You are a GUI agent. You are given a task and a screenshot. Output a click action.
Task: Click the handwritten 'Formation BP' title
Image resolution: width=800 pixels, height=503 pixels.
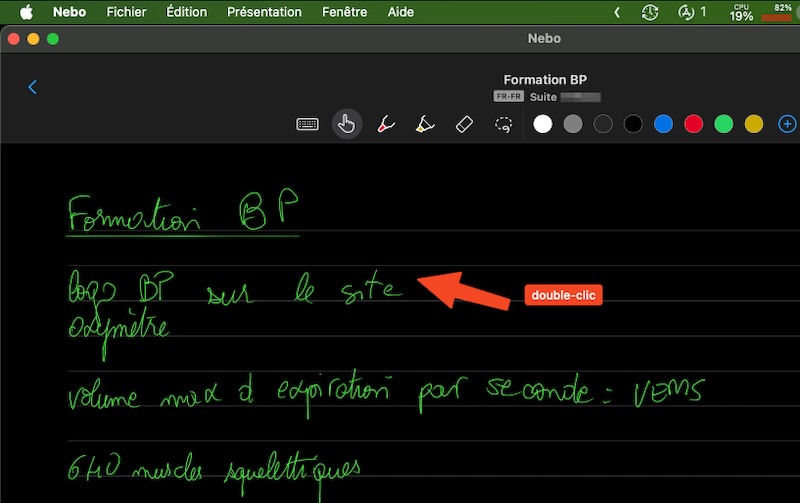click(183, 211)
